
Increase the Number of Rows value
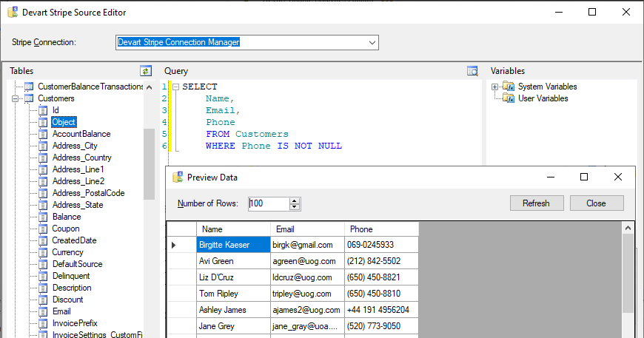295,200
